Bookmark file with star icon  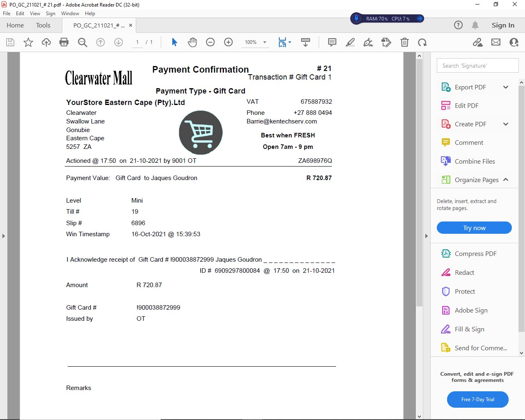click(28, 42)
